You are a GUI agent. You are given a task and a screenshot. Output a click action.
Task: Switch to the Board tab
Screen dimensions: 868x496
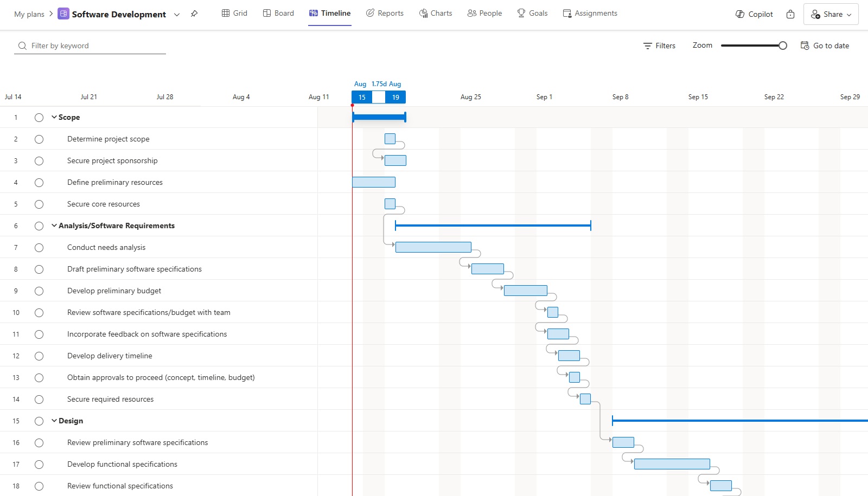pyautogui.click(x=278, y=13)
